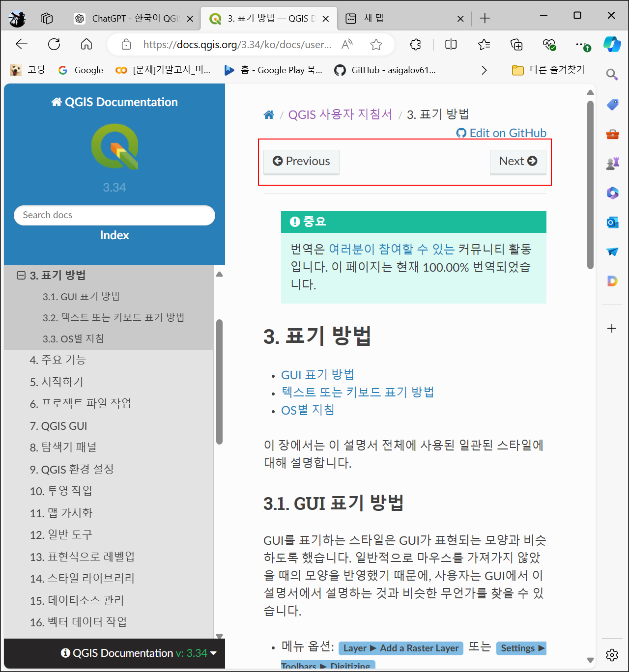Screen dimensions: 629x672
Task: Open sidebar search icon
Action: click(x=612, y=75)
